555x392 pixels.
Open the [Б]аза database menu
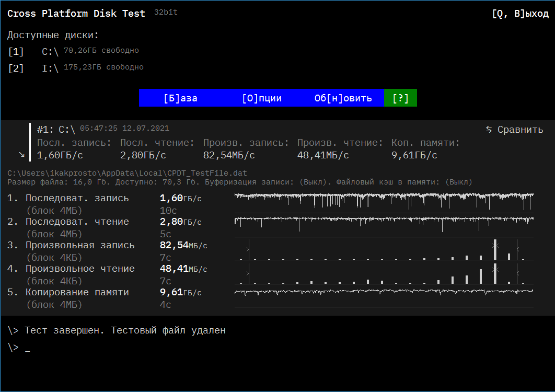(x=180, y=98)
